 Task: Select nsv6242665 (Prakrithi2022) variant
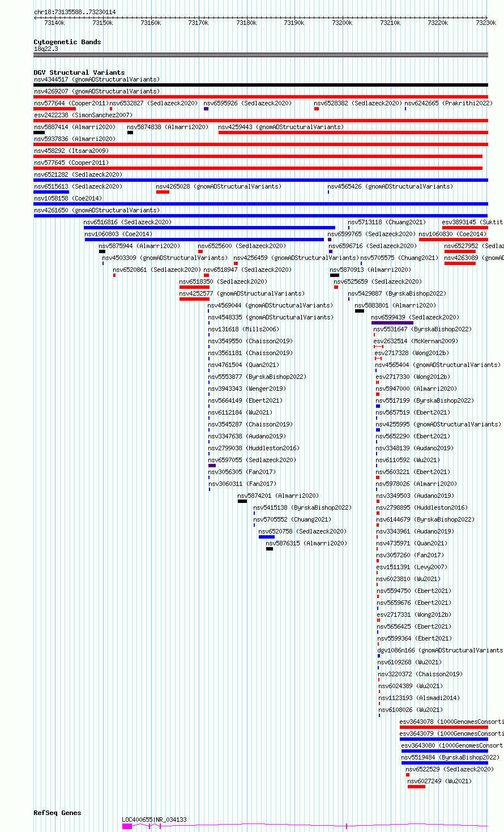449,104
